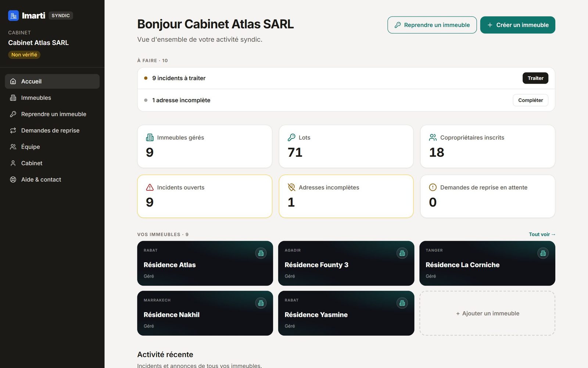The width and height of the screenshot is (588, 368).
Task: Click the key icon beside Reprendre un immeuble in sidebar
Action: tap(13, 114)
